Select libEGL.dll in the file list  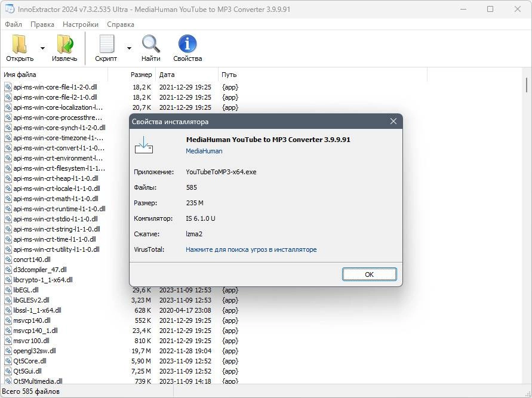(x=26, y=290)
